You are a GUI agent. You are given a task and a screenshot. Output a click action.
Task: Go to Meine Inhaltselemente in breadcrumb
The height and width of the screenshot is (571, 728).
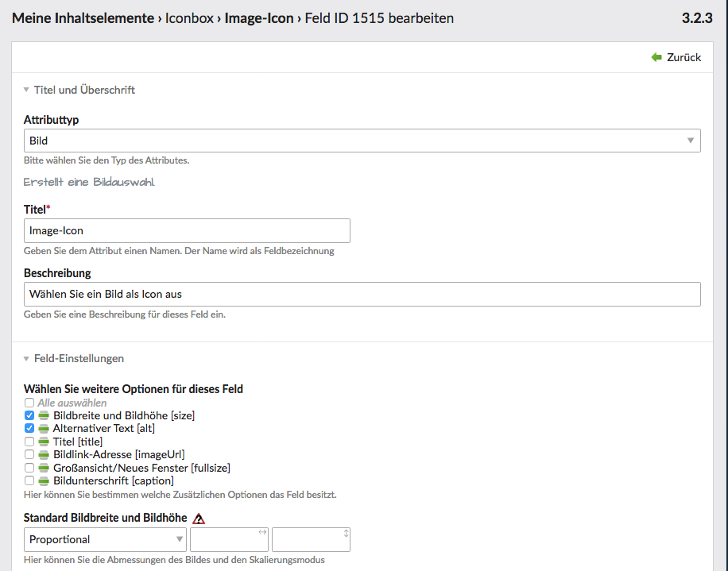point(83,17)
